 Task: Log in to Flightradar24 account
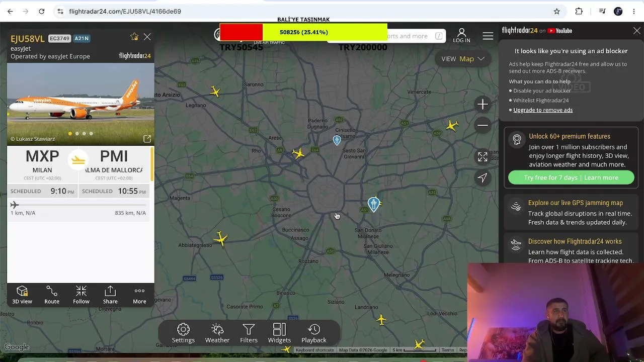[461, 36]
